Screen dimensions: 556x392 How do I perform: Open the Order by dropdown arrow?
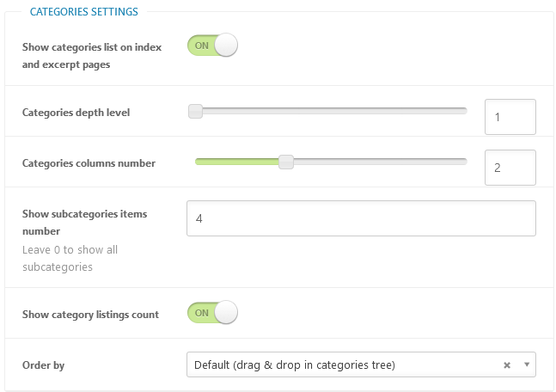(527, 364)
